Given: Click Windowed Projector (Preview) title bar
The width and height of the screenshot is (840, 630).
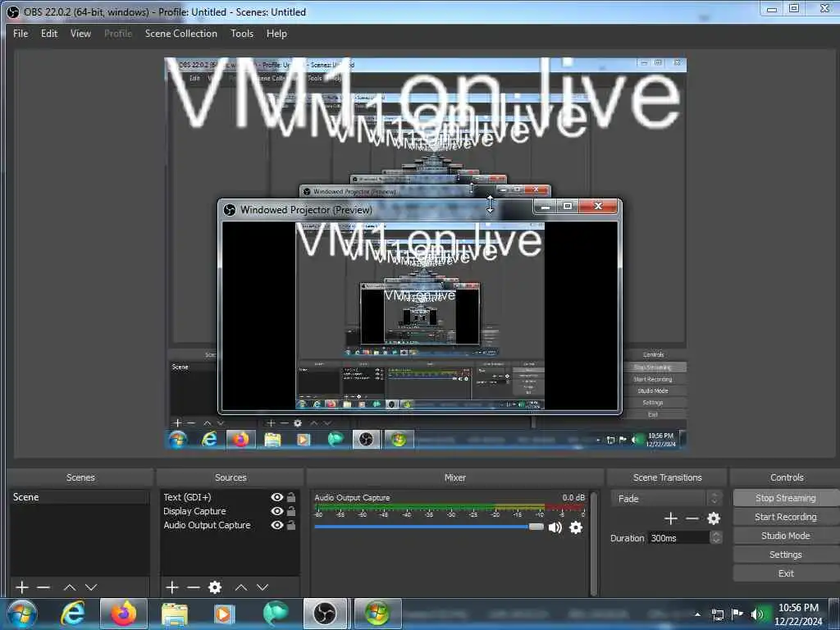Looking at the screenshot, I should coord(375,209).
